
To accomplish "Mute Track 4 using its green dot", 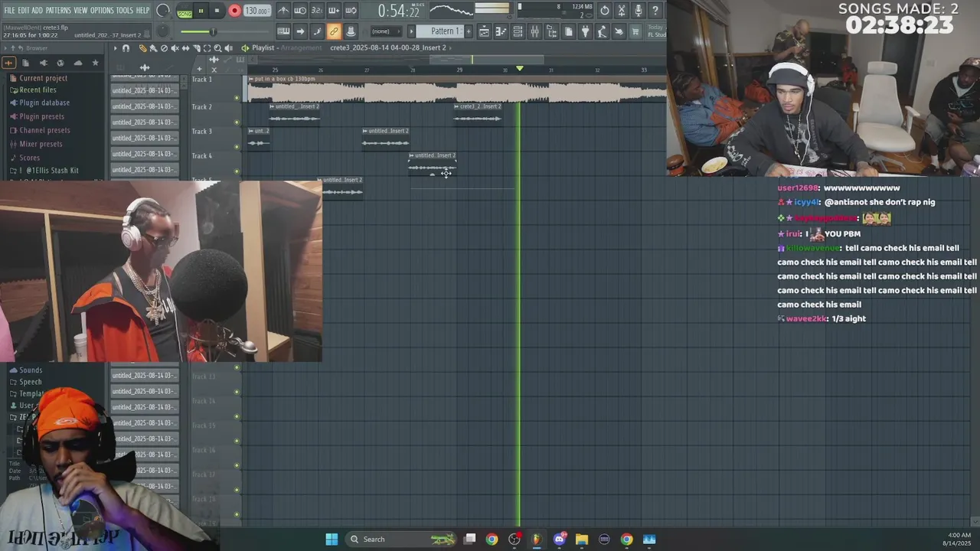I will tap(237, 171).
